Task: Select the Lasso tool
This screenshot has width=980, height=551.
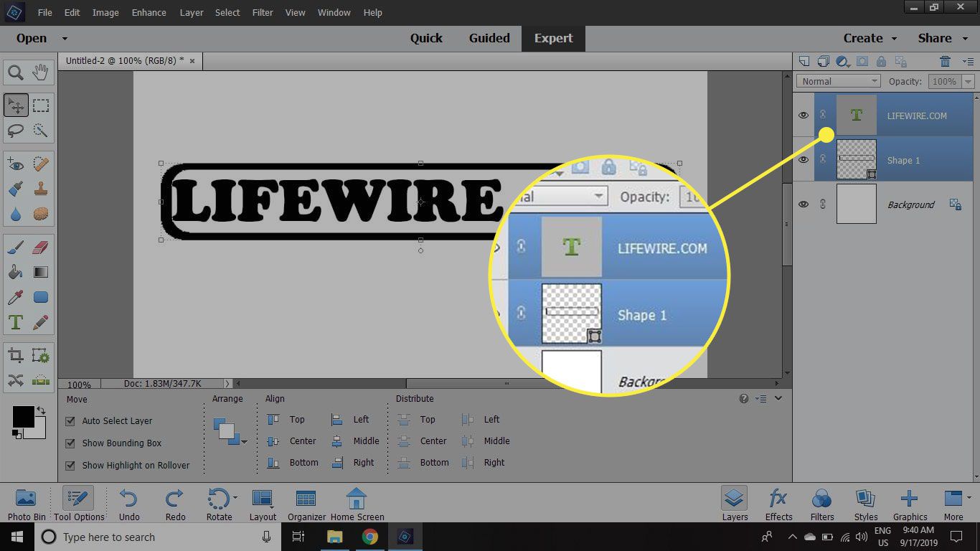Action: coord(15,131)
